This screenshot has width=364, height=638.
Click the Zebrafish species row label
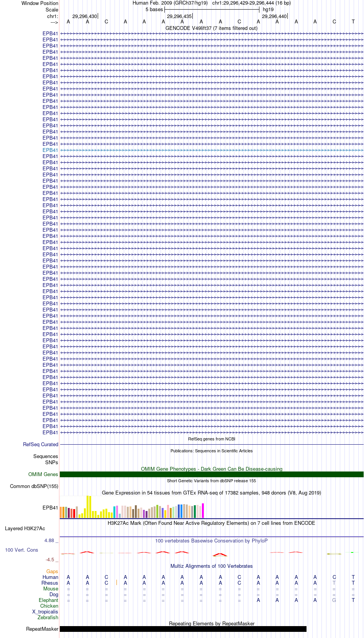[x=48, y=617]
